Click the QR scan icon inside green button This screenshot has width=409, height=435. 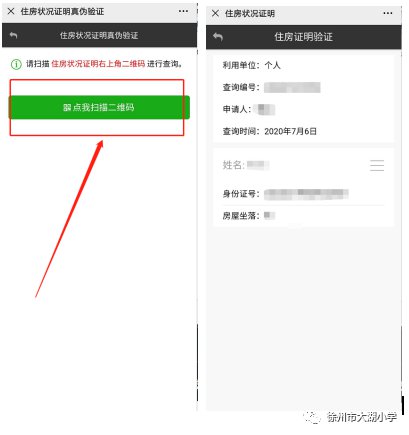pyautogui.click(x=67, y=107)
